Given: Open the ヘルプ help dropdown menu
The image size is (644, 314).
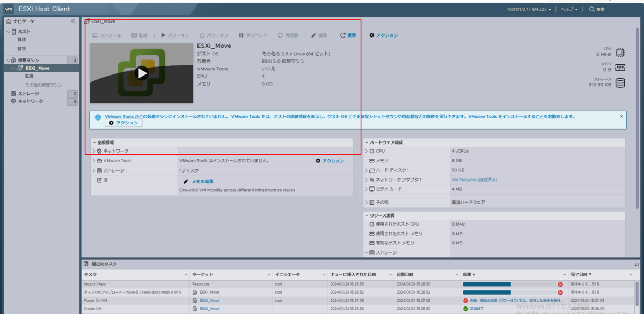Looking at the screenshot, I should [569, 9].
